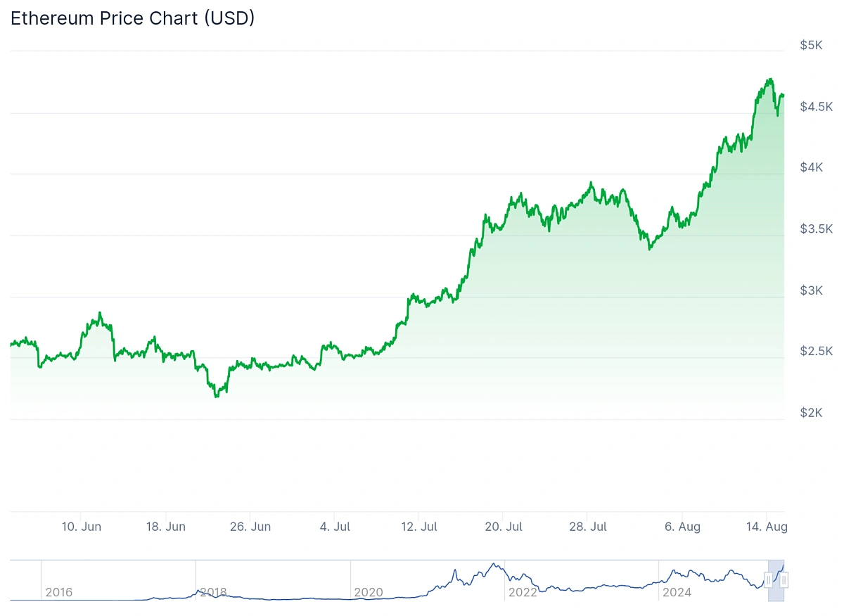Image resolution: width=844 pixels, height=616 pixels.
Task: Click the left range selector handle
Action: [768, 580]
